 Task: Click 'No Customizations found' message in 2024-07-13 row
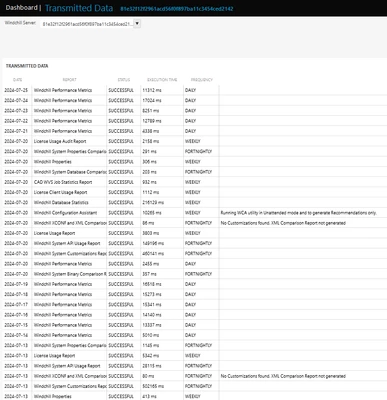283,376
